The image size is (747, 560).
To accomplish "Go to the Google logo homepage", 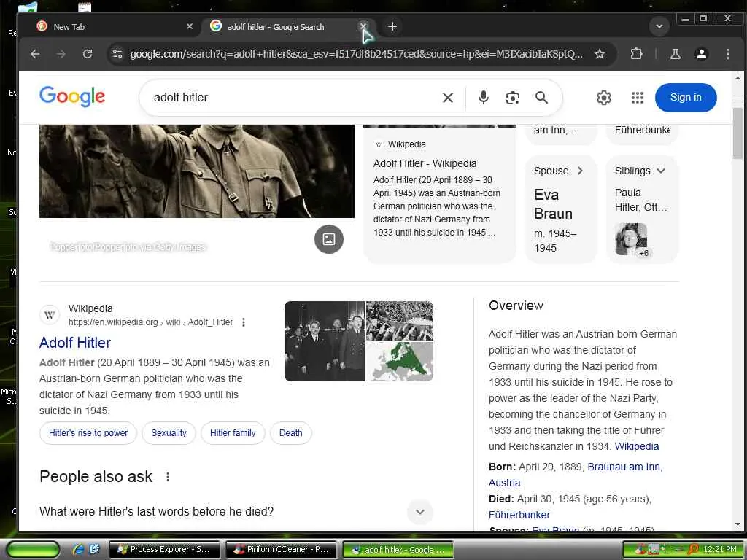I will click(x=72, y=97).
